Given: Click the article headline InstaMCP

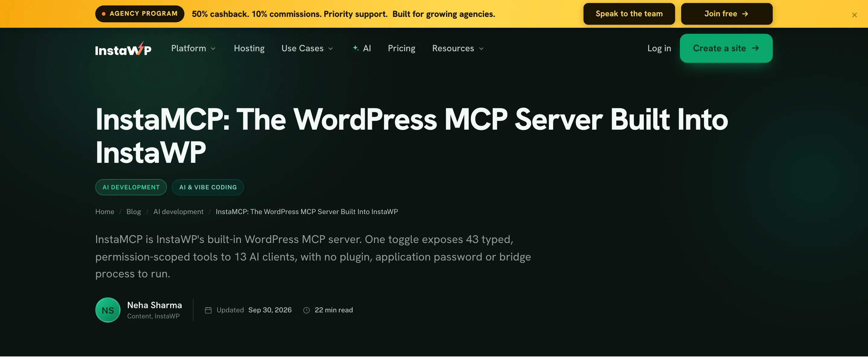Looking at the screenshot, I should point(411,135).
